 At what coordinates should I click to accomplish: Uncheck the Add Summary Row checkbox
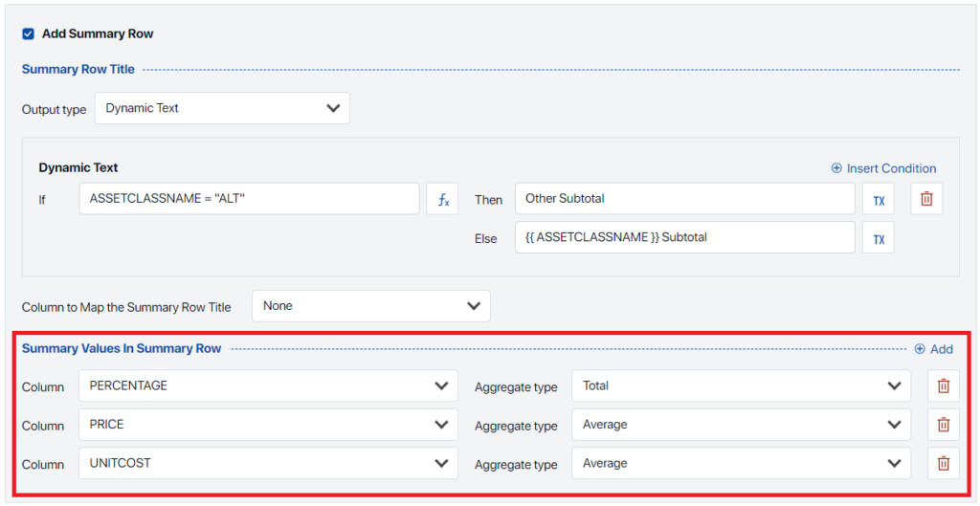[x=28, y=33]
